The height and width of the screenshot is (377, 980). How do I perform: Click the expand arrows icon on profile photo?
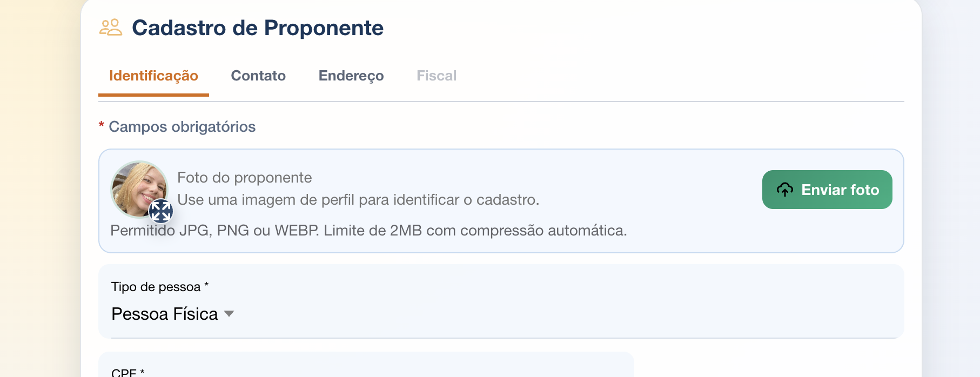click(x=160, y=211)
